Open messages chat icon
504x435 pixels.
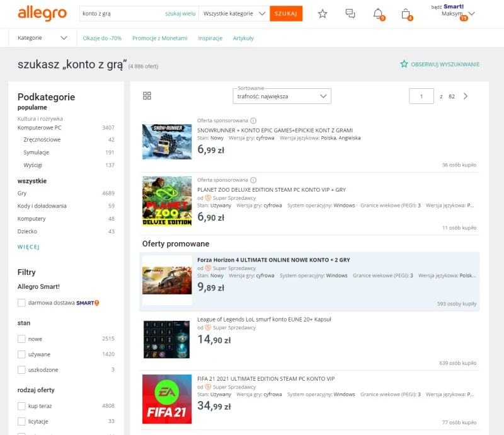tap(350, 13)
